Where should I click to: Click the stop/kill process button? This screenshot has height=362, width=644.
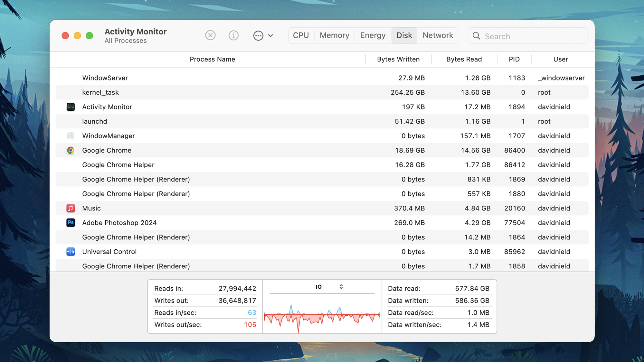(211, 35)
